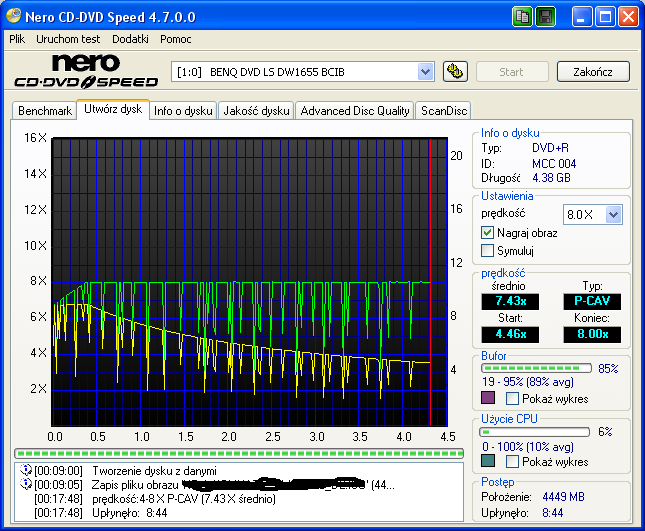Click the Nero CD-DVD Speed logo
The image size is (645, 531).
(86, 72)
